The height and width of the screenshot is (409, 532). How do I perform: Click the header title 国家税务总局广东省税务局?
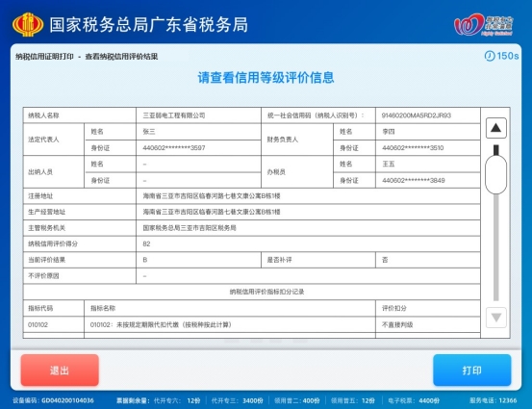[x=148, y=25]
